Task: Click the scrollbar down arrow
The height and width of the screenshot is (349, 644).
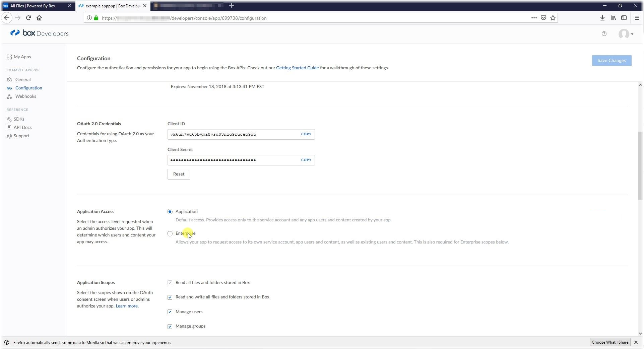Action: [640, 334]
